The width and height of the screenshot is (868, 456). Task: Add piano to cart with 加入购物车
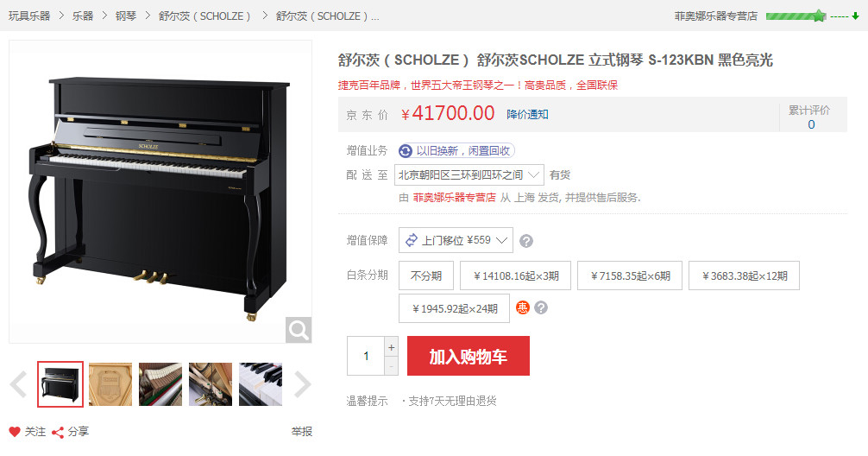[469, 356]
